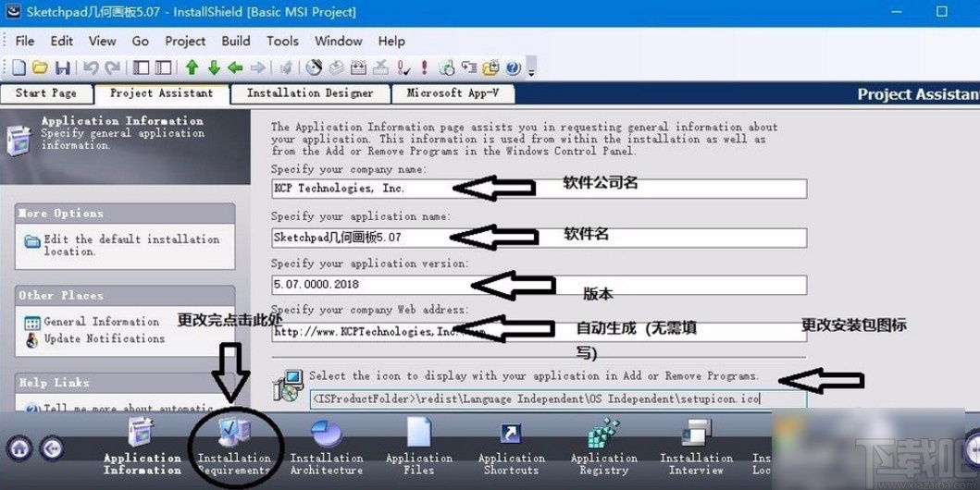Click the Redo arrow toolbar icon
The width and height of the screenshot is (980, 490).
(113, 67)
